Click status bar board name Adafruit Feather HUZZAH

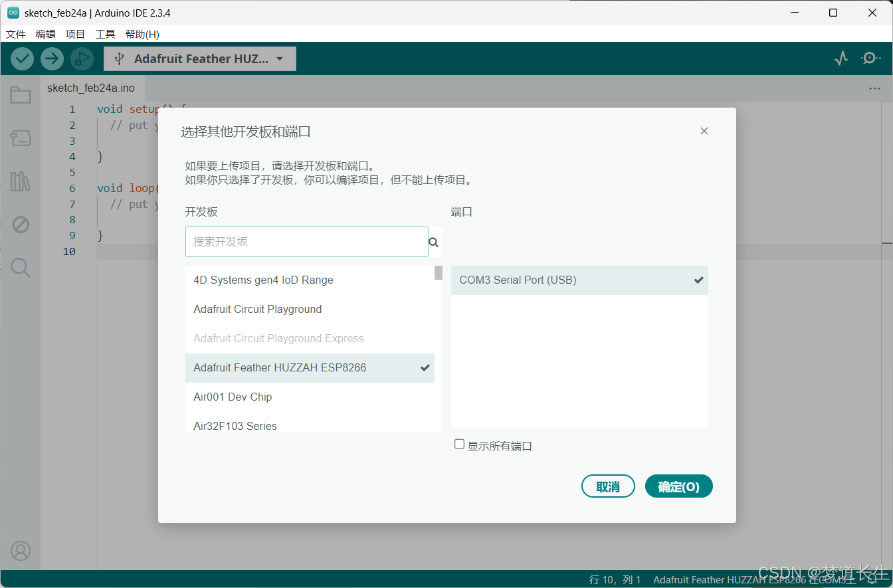click(x=755, y=580)
